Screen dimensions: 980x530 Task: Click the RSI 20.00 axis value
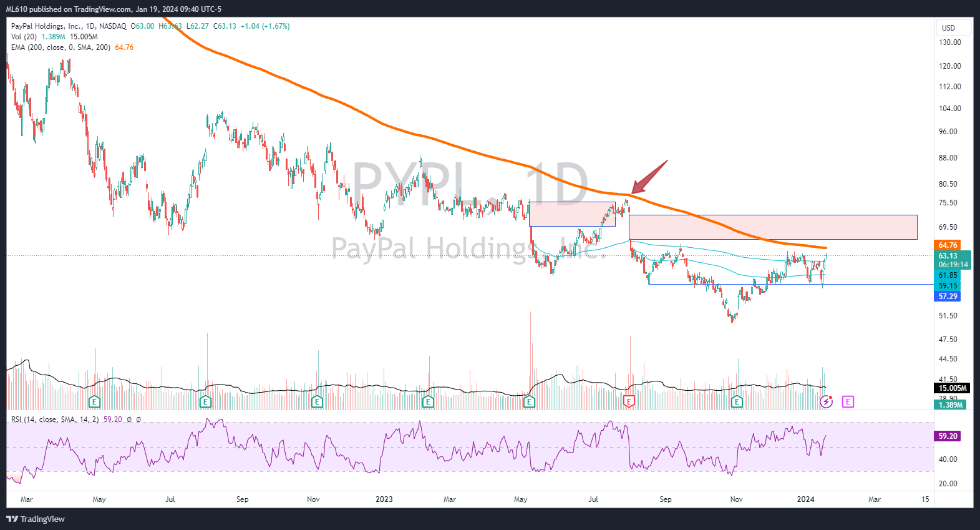(948, 484)
